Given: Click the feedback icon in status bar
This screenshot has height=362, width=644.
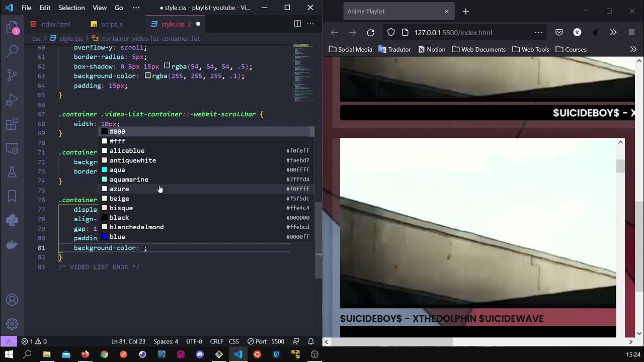Looking at the screenshot, I should pyautogui.click(x=296, y=341).
